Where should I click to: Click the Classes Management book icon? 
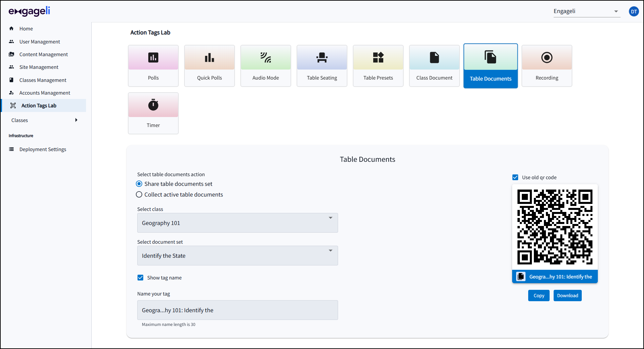(x=11, y=80)
